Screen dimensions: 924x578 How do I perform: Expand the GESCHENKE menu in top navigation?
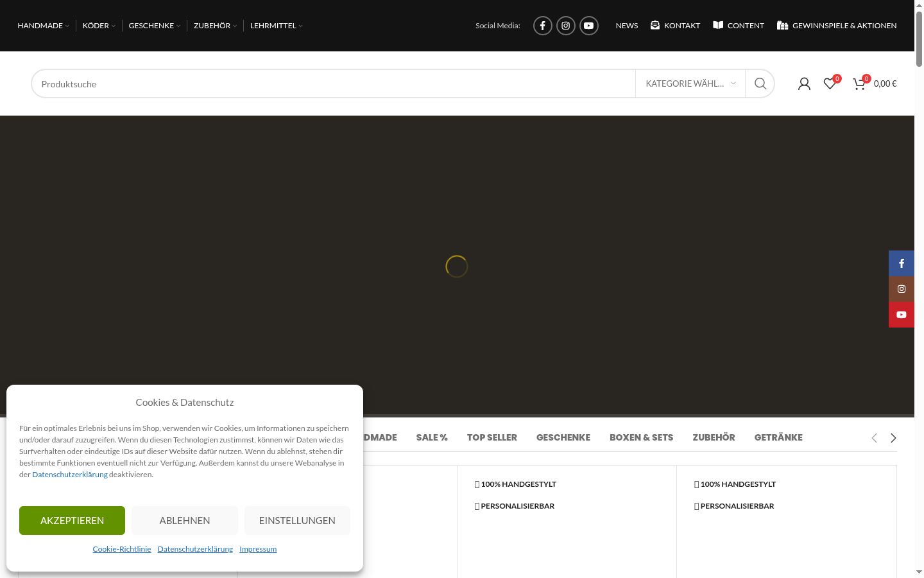(155, 26)
